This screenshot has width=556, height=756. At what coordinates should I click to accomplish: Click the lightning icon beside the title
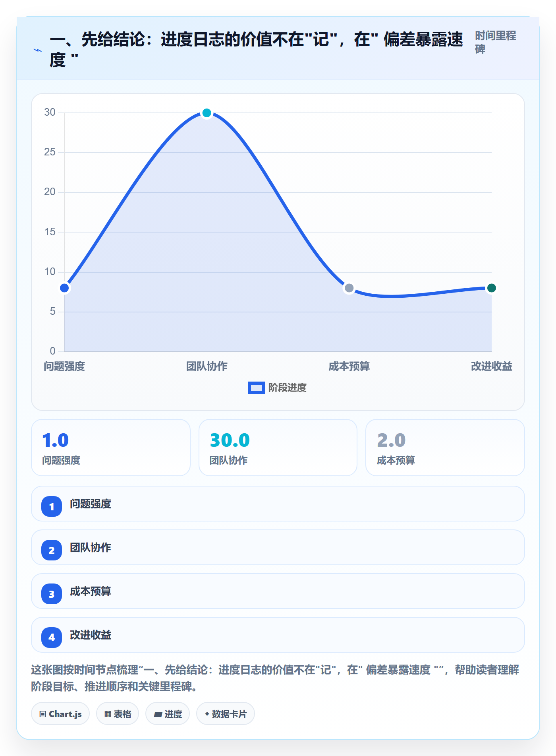[x=38, y=50]
